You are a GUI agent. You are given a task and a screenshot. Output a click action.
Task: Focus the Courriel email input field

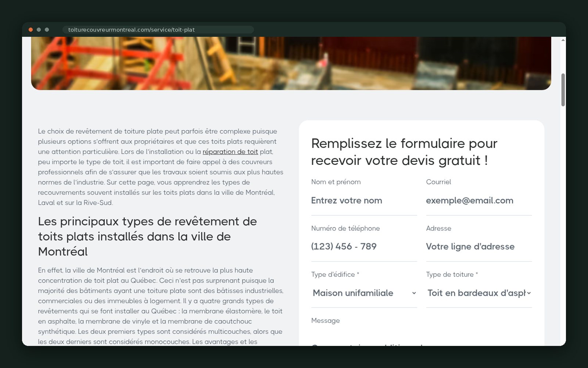click(479, 201)
